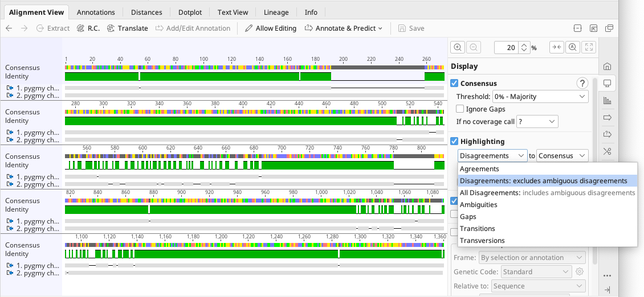Click the Consensus help question mark icon
644x297 pixels.
(x=582, y=83)
